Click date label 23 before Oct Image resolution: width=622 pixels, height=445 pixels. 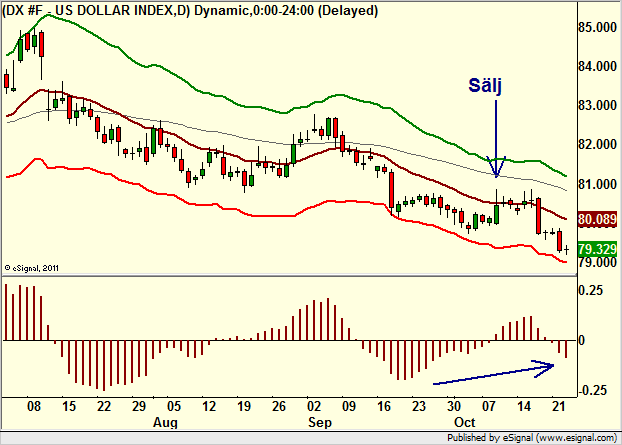point(419,407)
